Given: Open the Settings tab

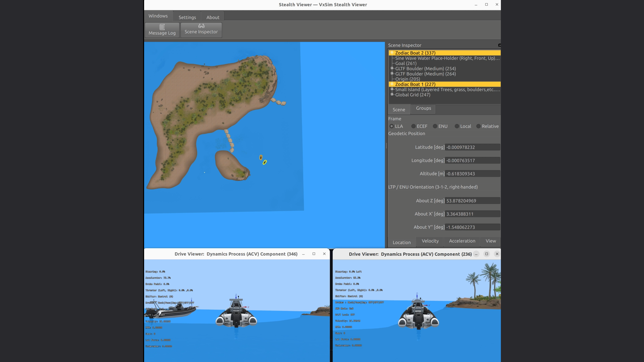Looking at the screenshot, I should 187,17.
